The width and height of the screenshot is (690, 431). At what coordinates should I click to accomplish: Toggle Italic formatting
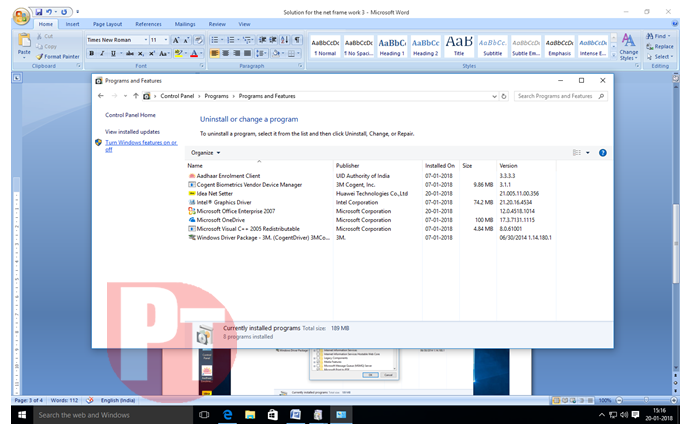click(102, 53)
